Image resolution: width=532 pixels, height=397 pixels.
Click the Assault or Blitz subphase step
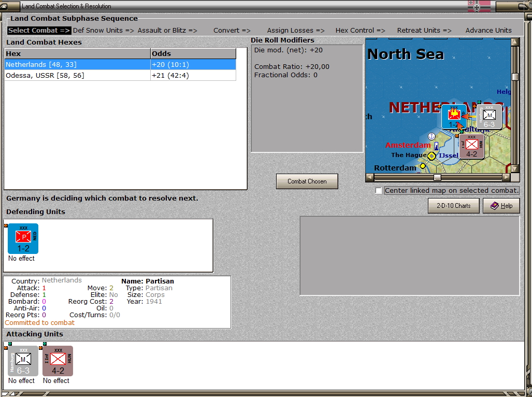pyautogui.click(x=167, y=30)
